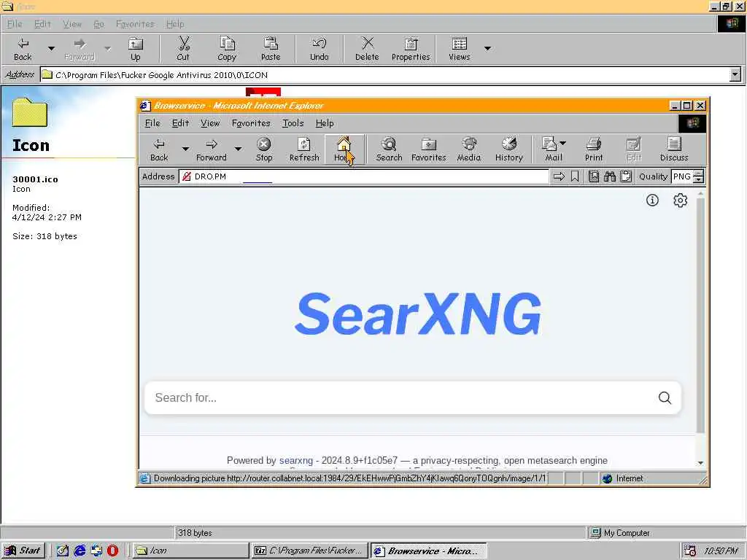Open the bookmarks book icon
Image resolution: width=747 pixels, height=560 pixels.
click(x=594, y=176)
